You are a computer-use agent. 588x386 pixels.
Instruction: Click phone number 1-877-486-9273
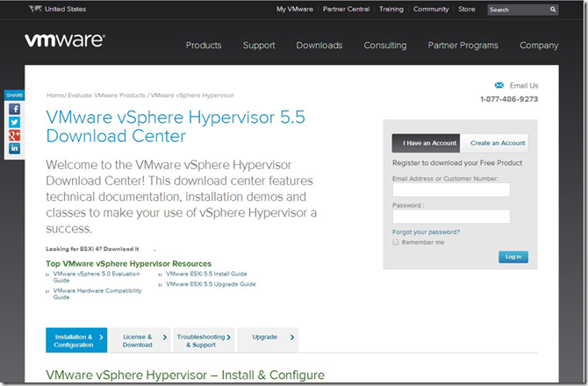click(509, 99)
